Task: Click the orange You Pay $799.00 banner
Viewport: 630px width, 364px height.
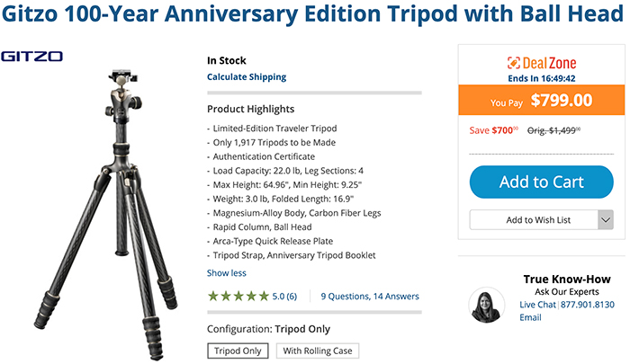Action: tap(541, 101)
